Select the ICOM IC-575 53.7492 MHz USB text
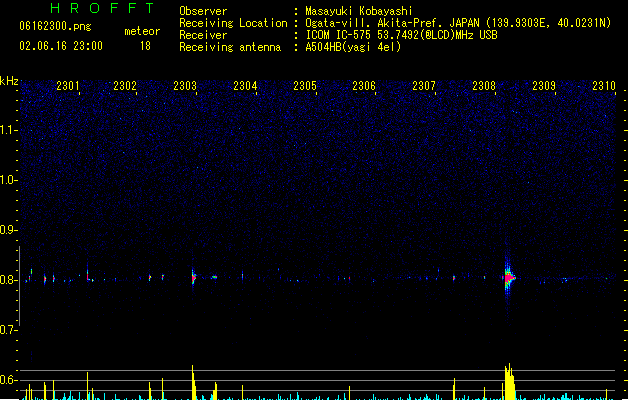The width and height of the screenshot is (629, 400). [x=402, y=35]
